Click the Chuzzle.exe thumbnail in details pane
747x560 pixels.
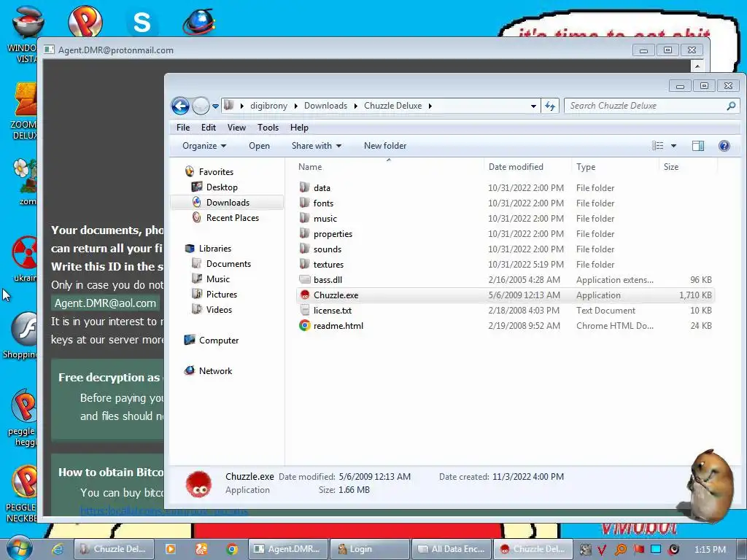198,484
